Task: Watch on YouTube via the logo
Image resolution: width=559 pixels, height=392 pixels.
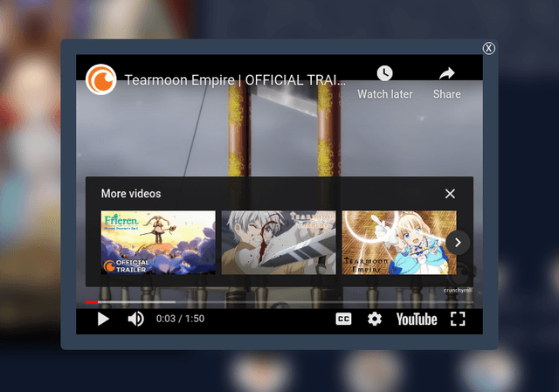Action: 416,319
